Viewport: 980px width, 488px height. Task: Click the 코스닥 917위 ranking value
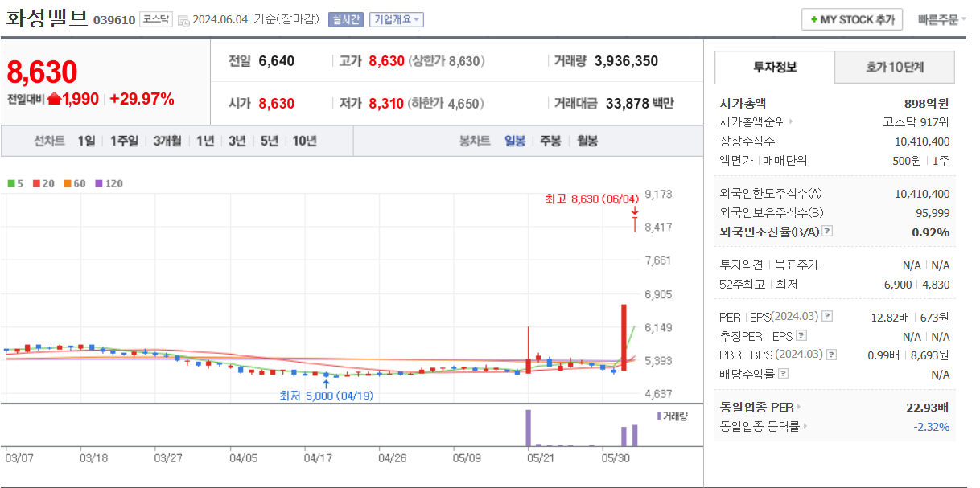pyautogui.click(x=916, y=122)
